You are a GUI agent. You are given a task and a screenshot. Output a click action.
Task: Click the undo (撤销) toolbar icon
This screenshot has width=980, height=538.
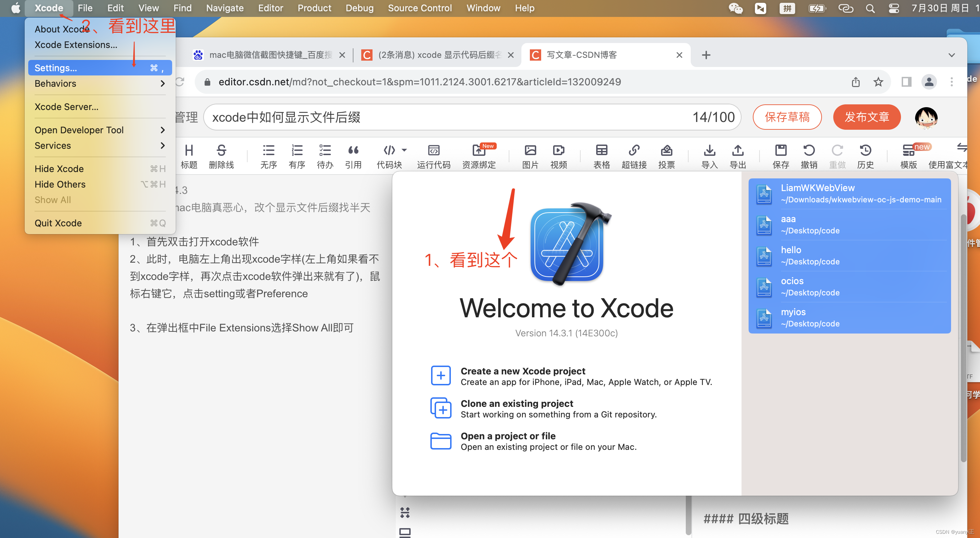809,151
